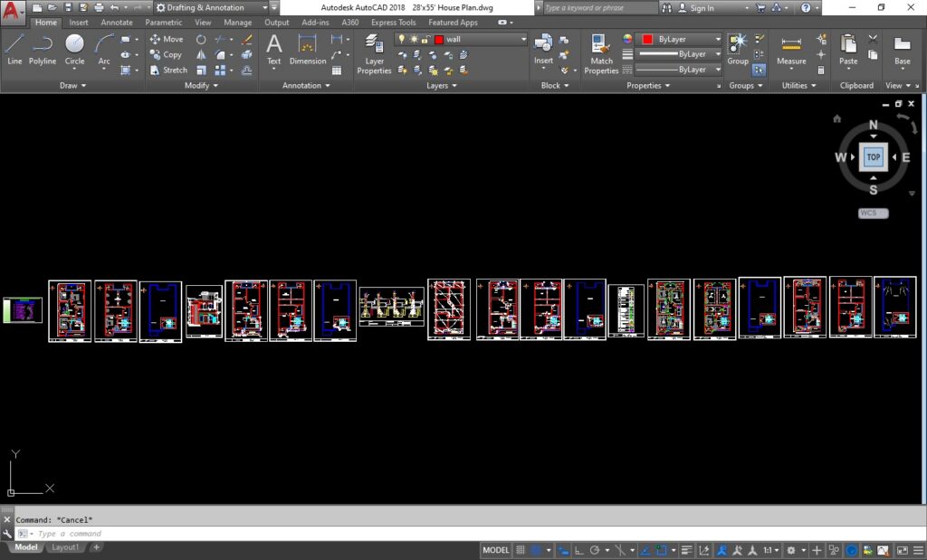The width and height of the screenshot is (927, 560).
Task: Click the Copy tool
Action: coord(166,54)
